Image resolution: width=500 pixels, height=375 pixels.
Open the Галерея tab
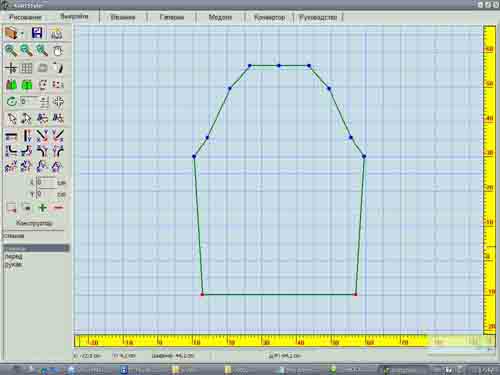click(x=172, y=17)
